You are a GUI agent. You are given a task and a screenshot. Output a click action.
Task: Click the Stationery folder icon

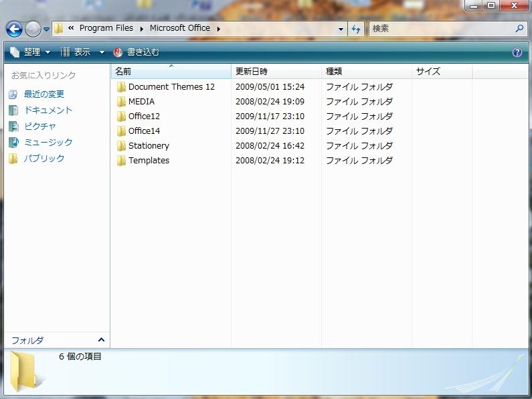click(x=121, y=146)
